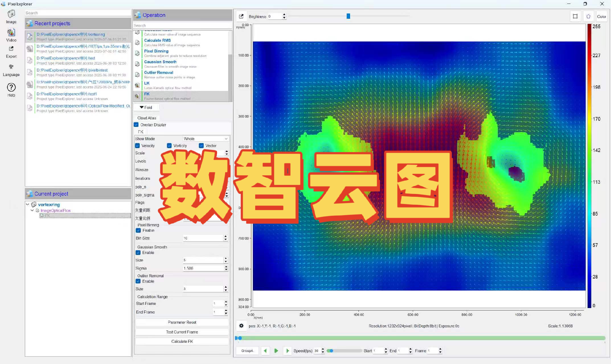
Task: Click the pixelbintest project file icon
Action: tap(30, 72)
